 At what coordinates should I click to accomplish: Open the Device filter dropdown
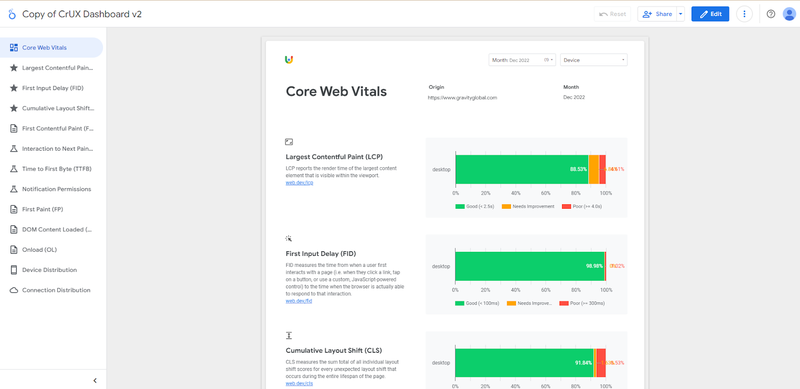pos(594,60)
